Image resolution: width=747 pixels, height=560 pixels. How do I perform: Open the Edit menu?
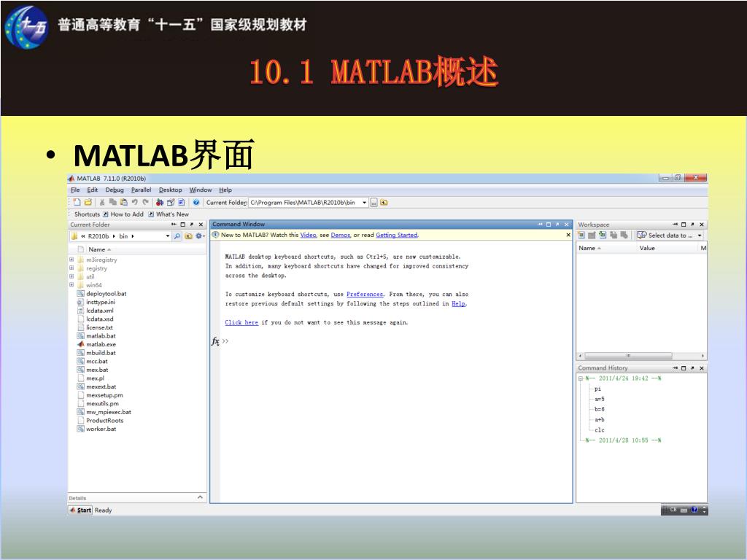93,190
